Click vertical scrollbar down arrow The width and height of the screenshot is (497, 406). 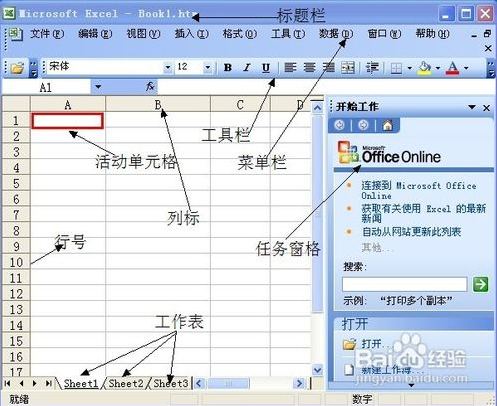(318, 370)
